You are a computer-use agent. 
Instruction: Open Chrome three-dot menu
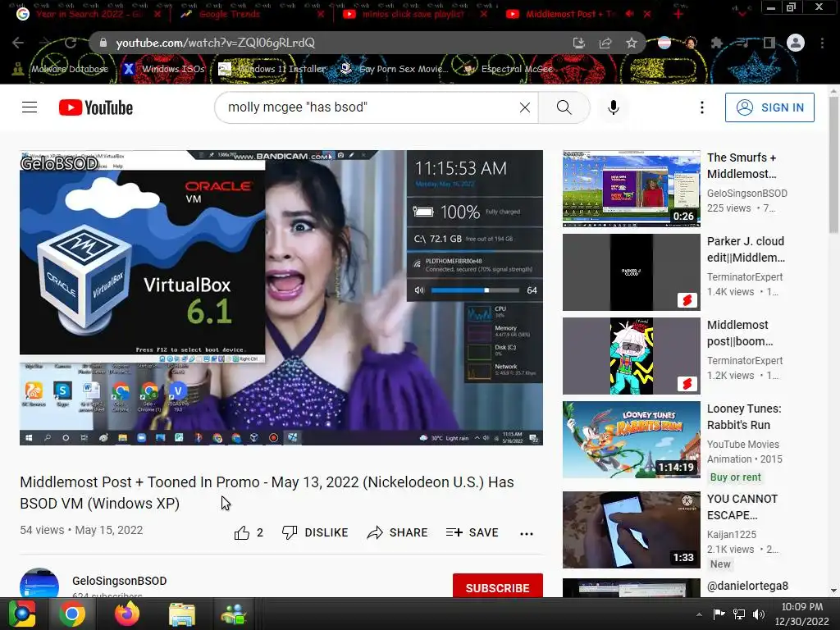coord(822,43)
